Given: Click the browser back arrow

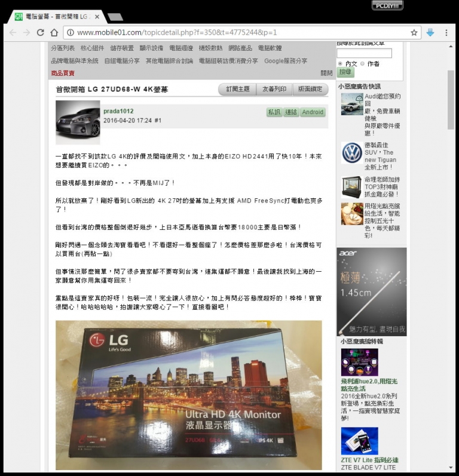Looking at the screenshot, I should pos(13,32).
